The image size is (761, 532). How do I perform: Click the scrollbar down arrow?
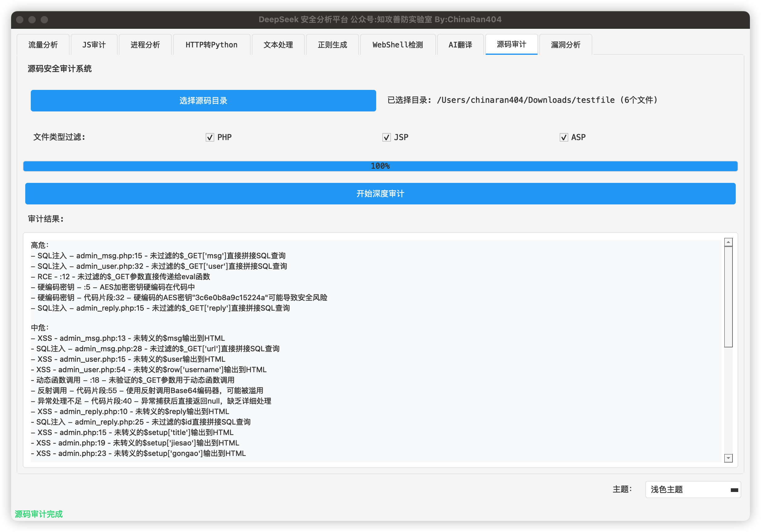click(x=728, y=458)
